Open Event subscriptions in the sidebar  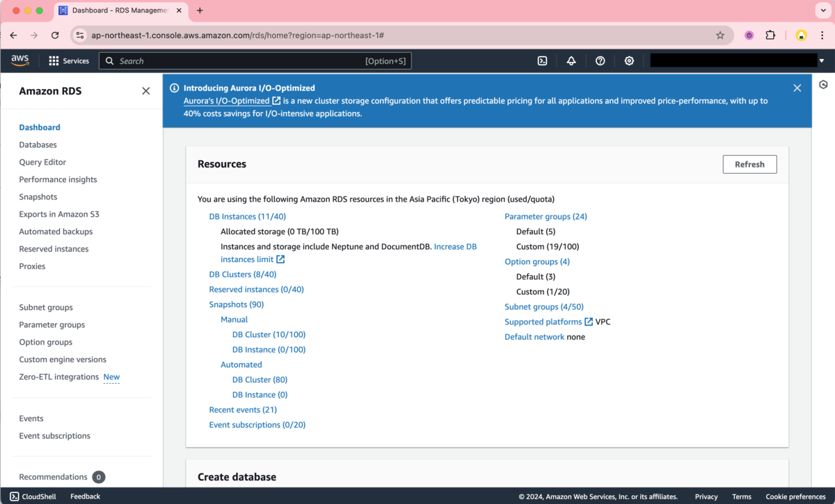click(x=55, y=436)
